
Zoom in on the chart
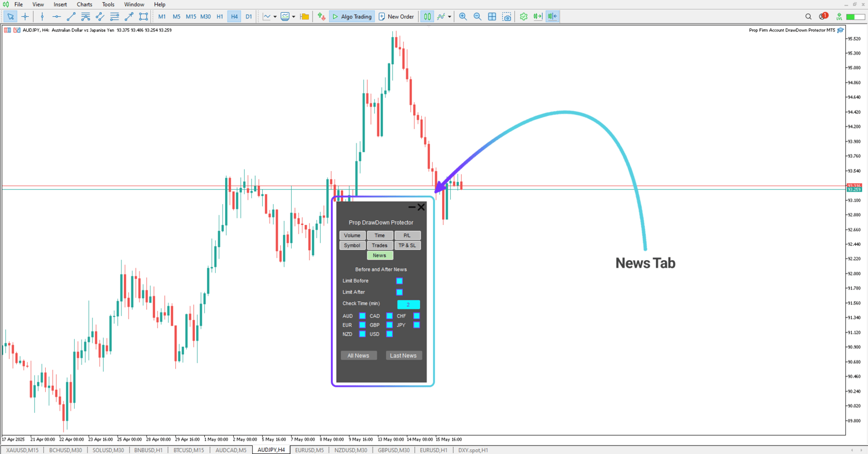pyautogui.click(x=463, y=17)
